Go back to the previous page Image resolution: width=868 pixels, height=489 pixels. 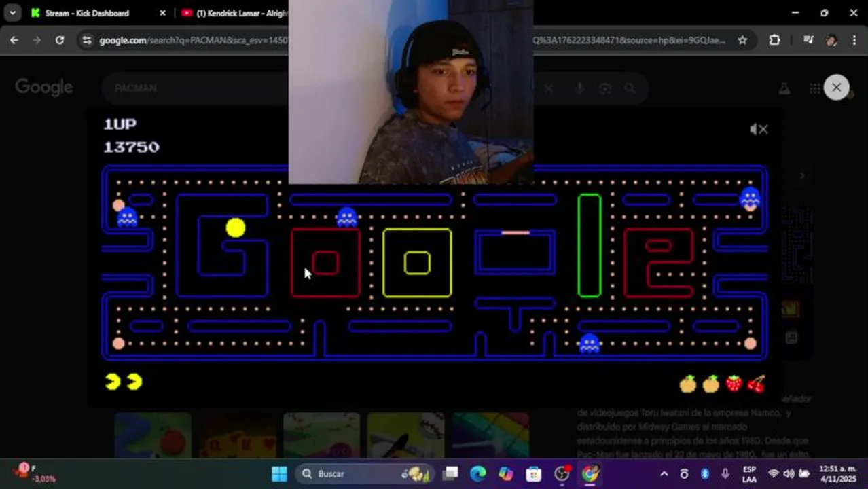14,40
